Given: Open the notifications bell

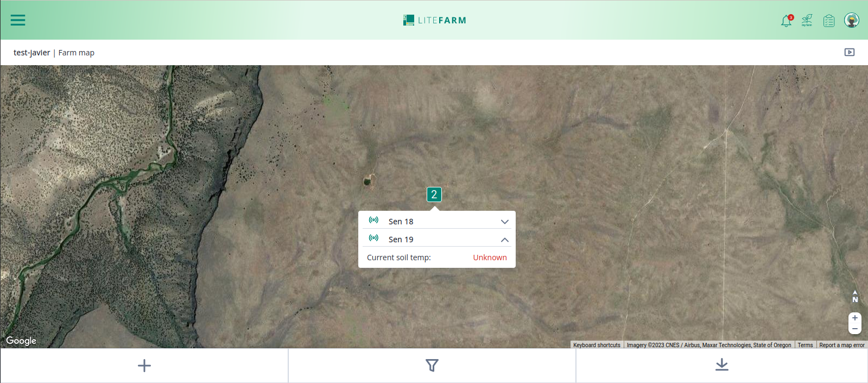Looking at the screenshot, I should pyautogui.click(x=786, y=21).
